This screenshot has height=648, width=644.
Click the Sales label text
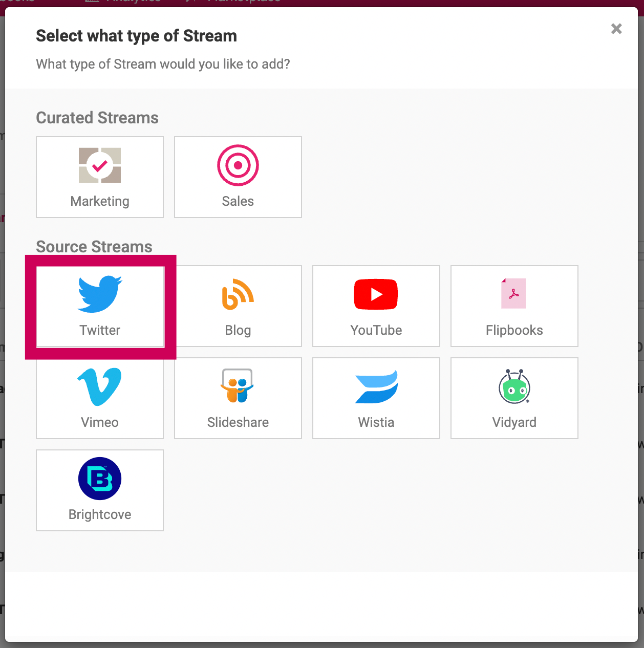coord(238,201)
